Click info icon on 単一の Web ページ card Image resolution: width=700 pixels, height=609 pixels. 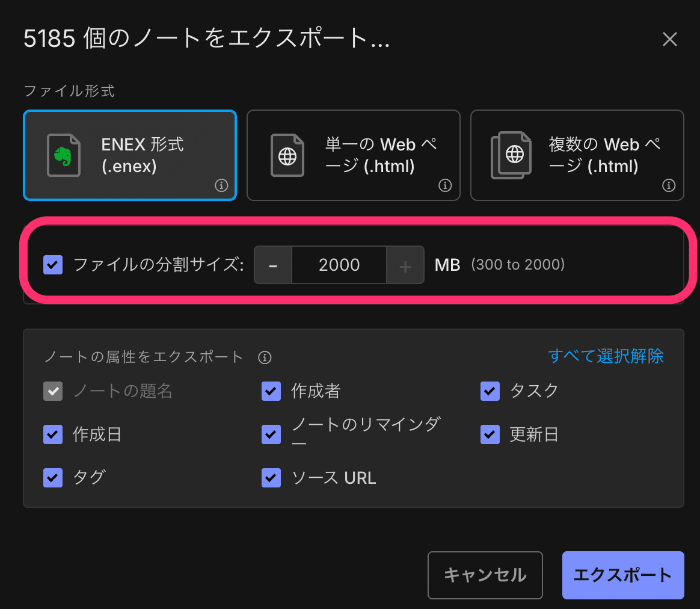(445, 185)
